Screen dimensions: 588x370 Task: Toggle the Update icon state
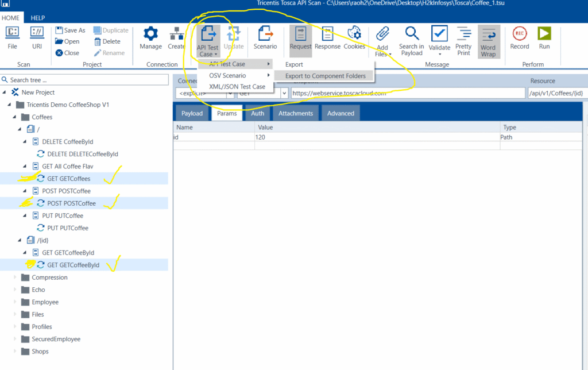(x=234, y=36)
